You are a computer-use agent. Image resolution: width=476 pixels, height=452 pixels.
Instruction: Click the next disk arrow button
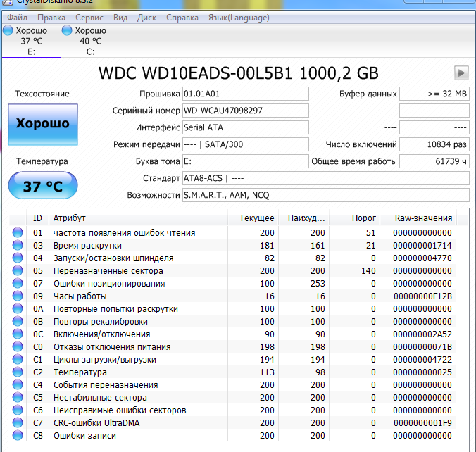pos(461,73)
